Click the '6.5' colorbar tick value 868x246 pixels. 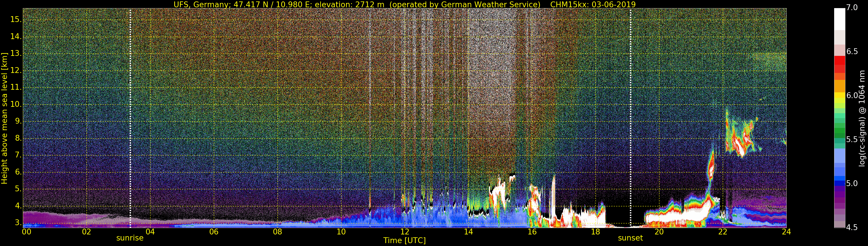[852, 52]
